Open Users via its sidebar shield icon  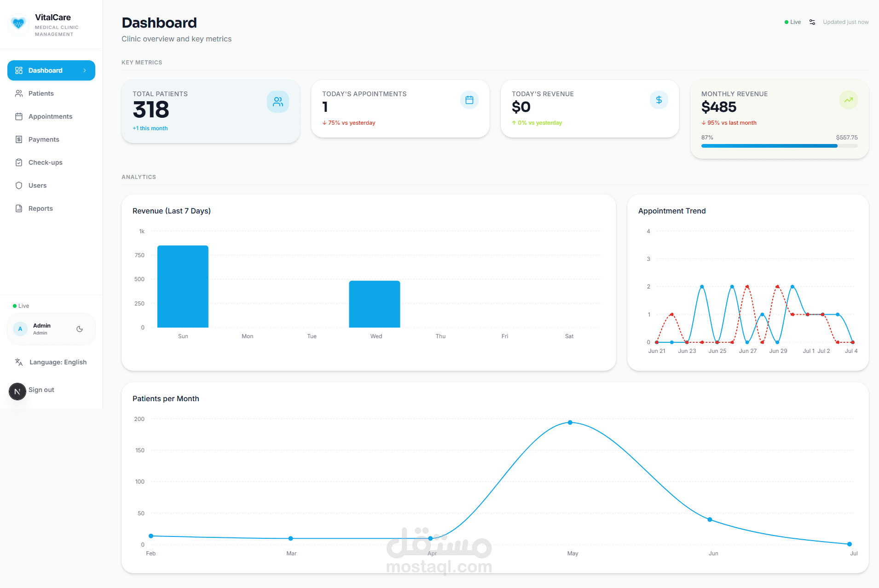point(19,185)
